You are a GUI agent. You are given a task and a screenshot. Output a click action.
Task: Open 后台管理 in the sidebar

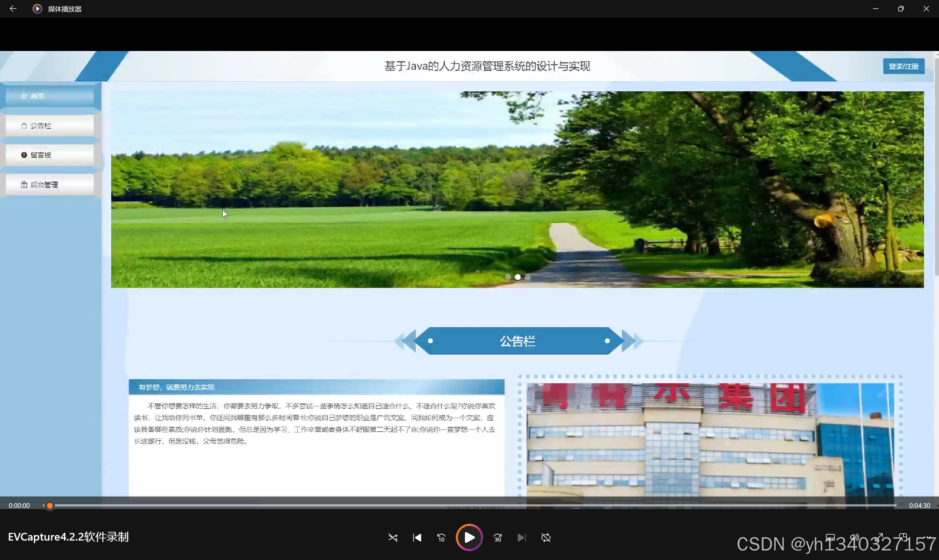(x=50, y=184)
